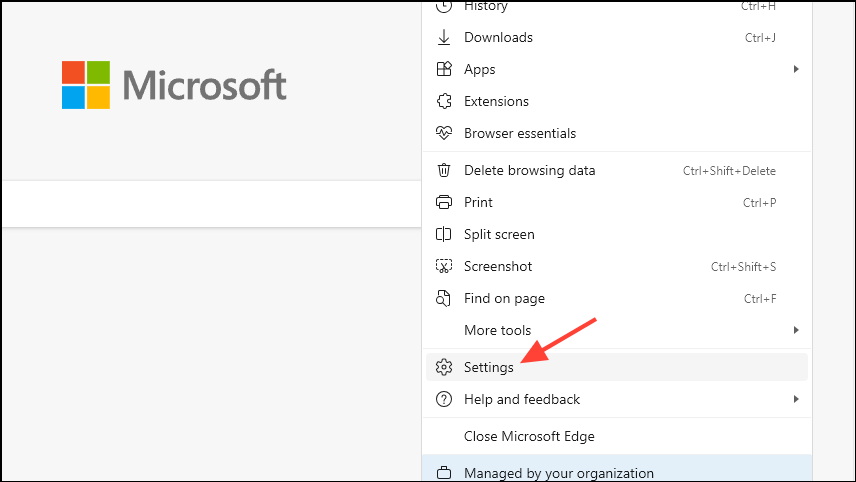The height and width of the screenshot is (482, 856).
Task: Expand the More tools submenu arrow
Action: [796, 331]
